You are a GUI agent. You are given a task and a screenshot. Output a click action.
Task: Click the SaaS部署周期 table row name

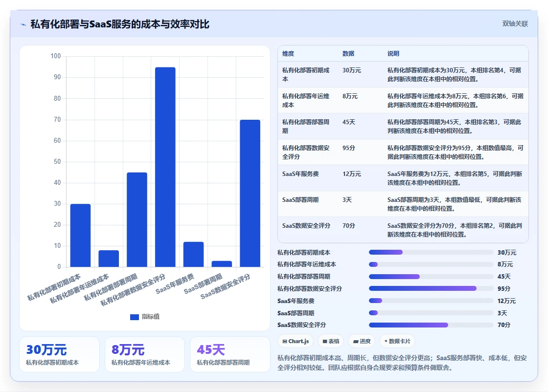click(x=300, y=200)
